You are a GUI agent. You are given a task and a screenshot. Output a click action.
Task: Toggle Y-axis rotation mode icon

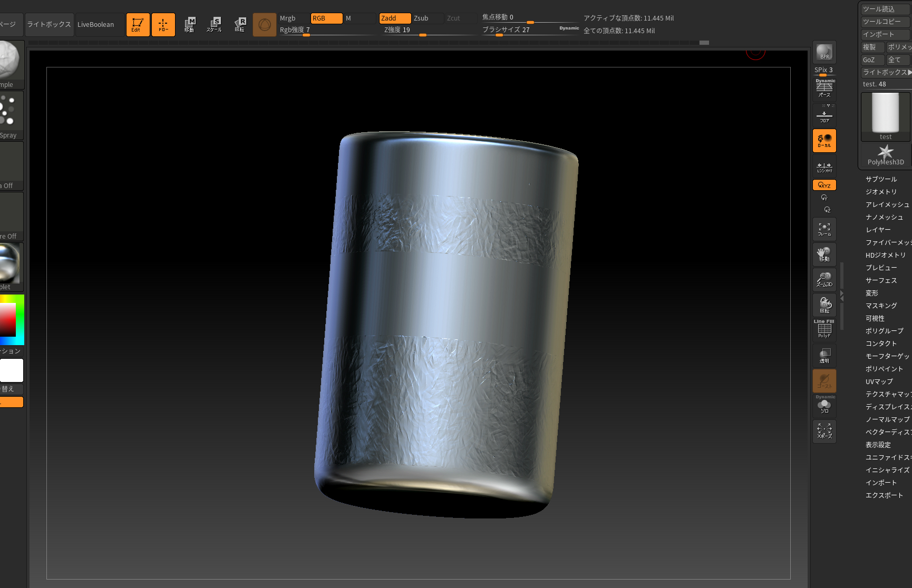[824, 198]
